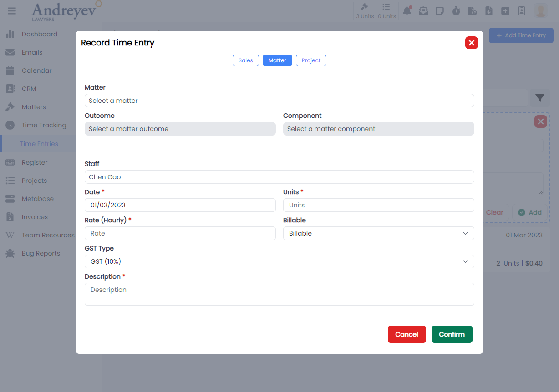Viewport: 559px width, 392px height.
Task: Open the stopwatch timer icon
Action: (456, 11)
